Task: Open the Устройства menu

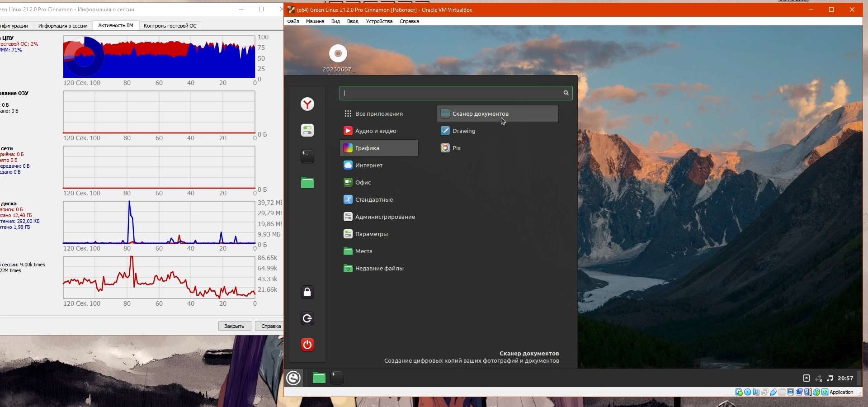Action: pos(379,21)
